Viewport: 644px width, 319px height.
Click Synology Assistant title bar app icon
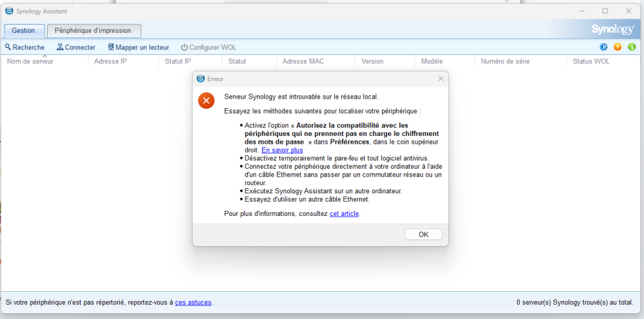coord(9,11)
